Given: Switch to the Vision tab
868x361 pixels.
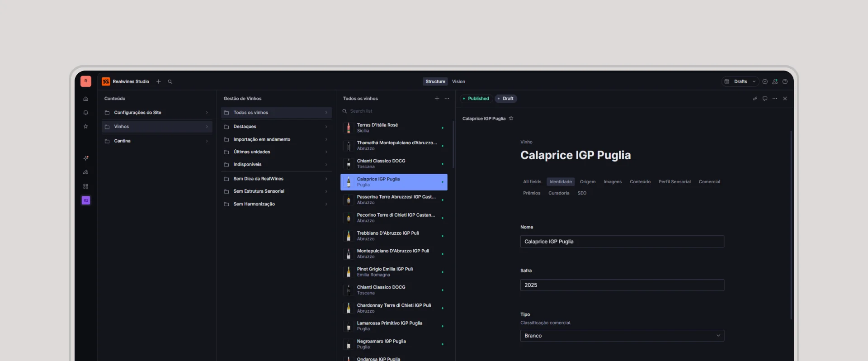Looking at the screenshot, I should [458, 82].
